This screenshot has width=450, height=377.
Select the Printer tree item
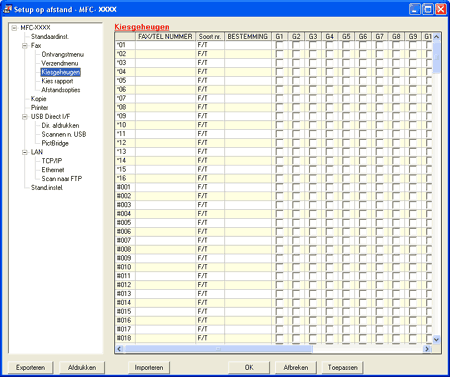(39, 108)
